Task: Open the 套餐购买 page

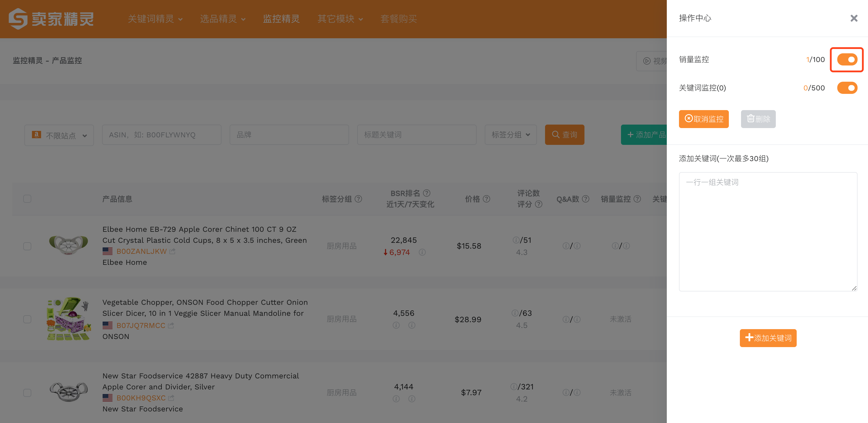Action: (399, 19)
